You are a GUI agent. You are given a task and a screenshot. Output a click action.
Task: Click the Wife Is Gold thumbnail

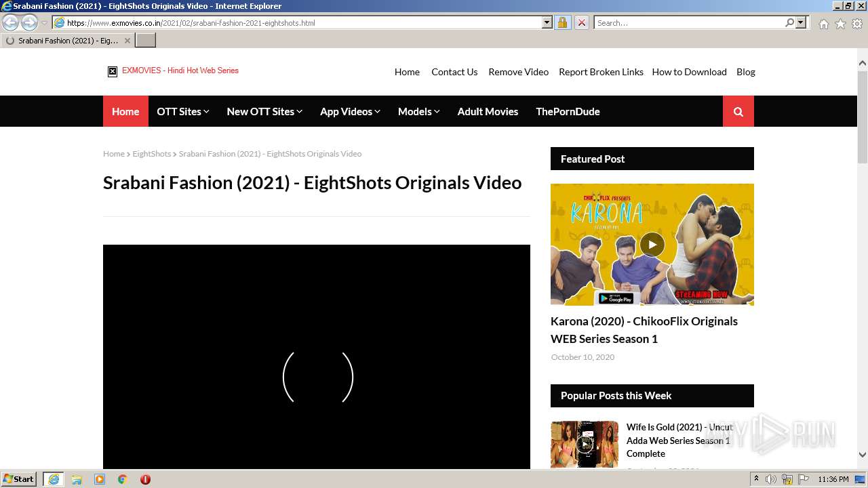[585, 445]
